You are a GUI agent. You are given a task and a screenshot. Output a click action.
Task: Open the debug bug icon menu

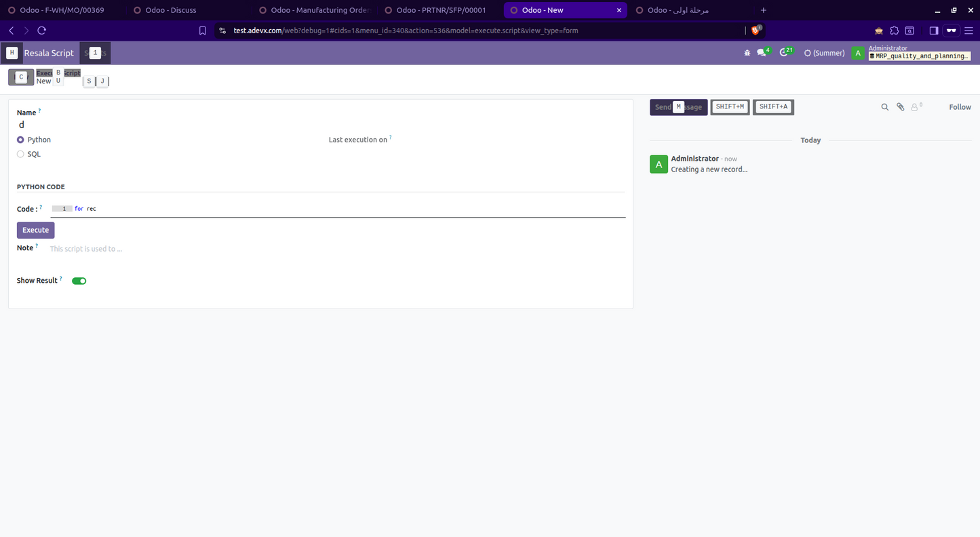[747, 53]
